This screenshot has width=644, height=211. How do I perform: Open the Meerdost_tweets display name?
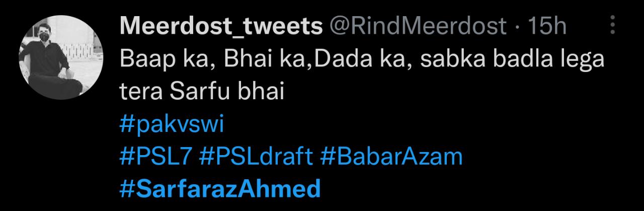[x=221, y=27]
